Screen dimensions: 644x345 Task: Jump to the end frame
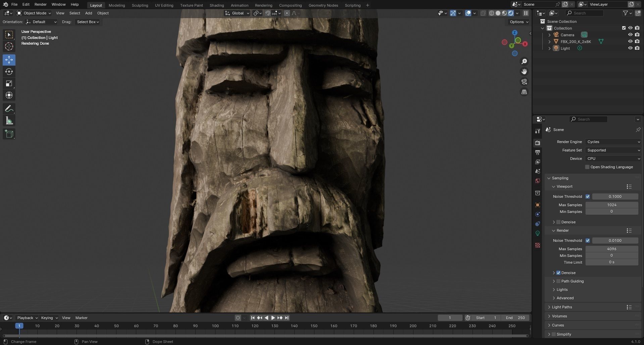[x=287, y=318]
